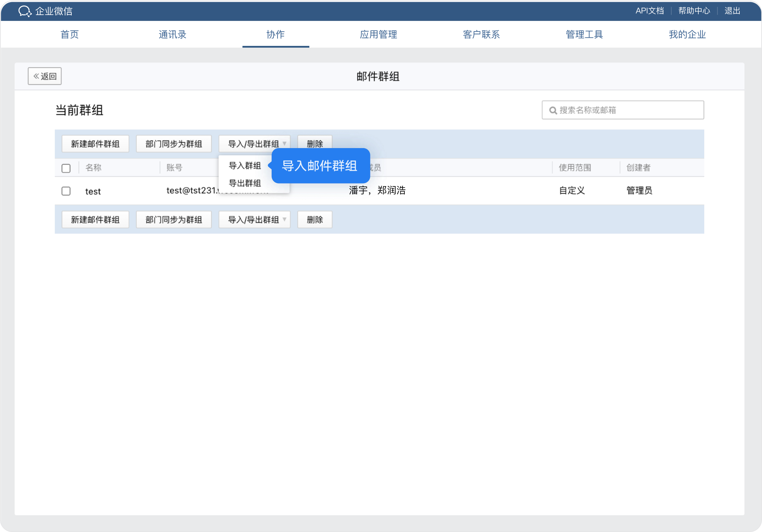Screen dimensions: 762x532
Task: Click the double-chevron 返回 back button
Action: point(45,76)
